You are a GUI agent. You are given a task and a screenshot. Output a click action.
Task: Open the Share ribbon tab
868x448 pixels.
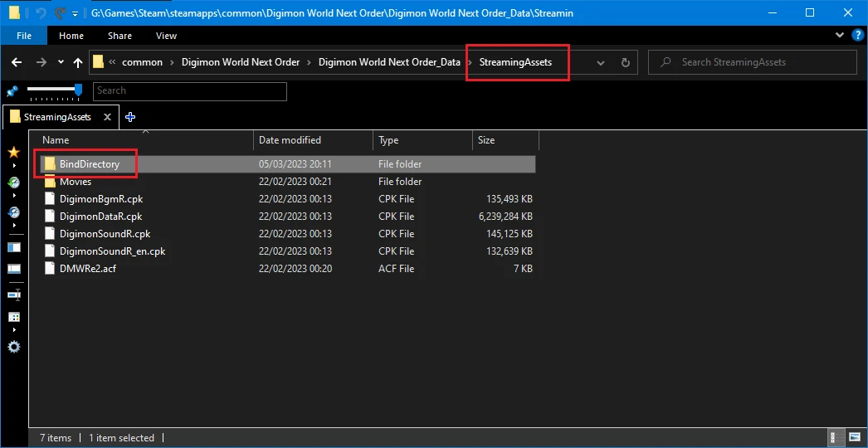pos(119,36)
